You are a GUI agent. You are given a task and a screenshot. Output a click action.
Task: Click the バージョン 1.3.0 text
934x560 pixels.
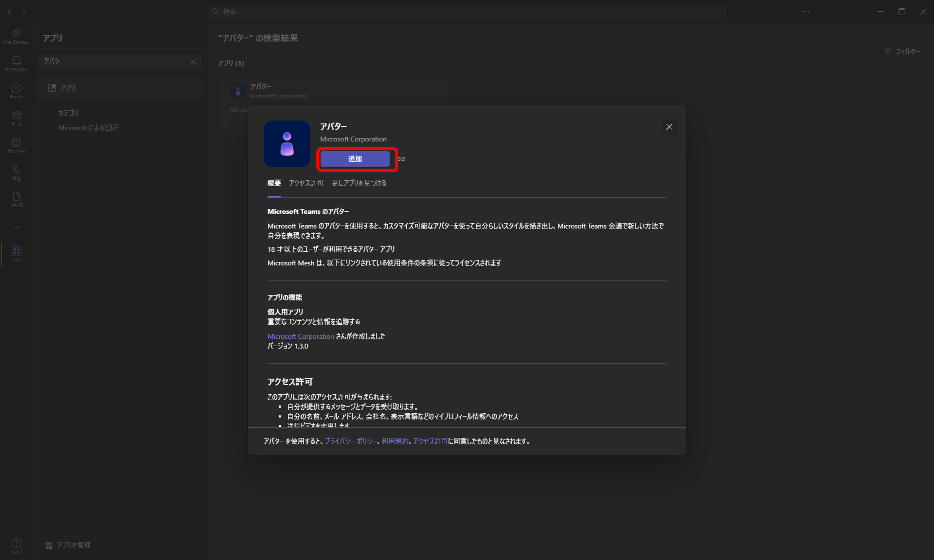pos(288,346)
